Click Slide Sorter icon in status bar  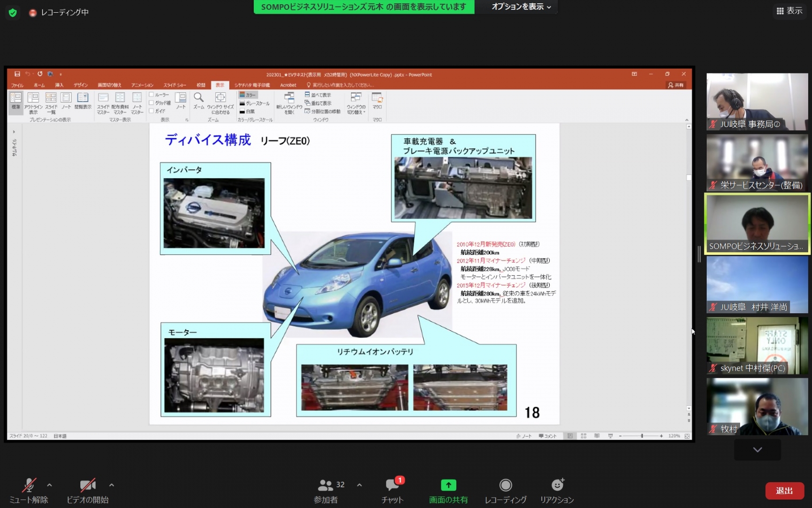pyautogui.click(x=584, y=436)
